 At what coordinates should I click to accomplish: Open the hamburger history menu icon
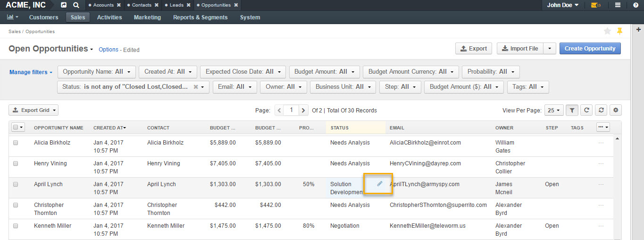click(618, 5)
